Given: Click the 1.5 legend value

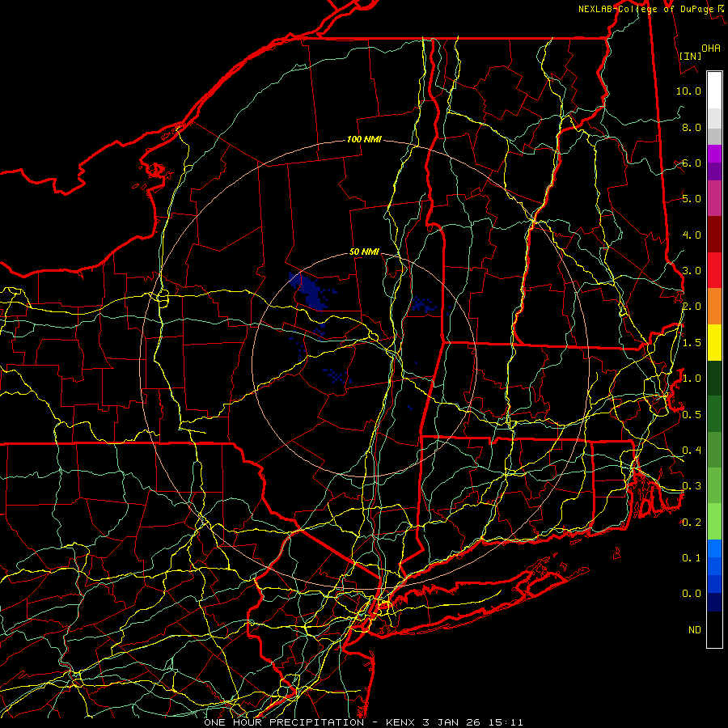Looking at the screenshot, I should coord(692,343).
